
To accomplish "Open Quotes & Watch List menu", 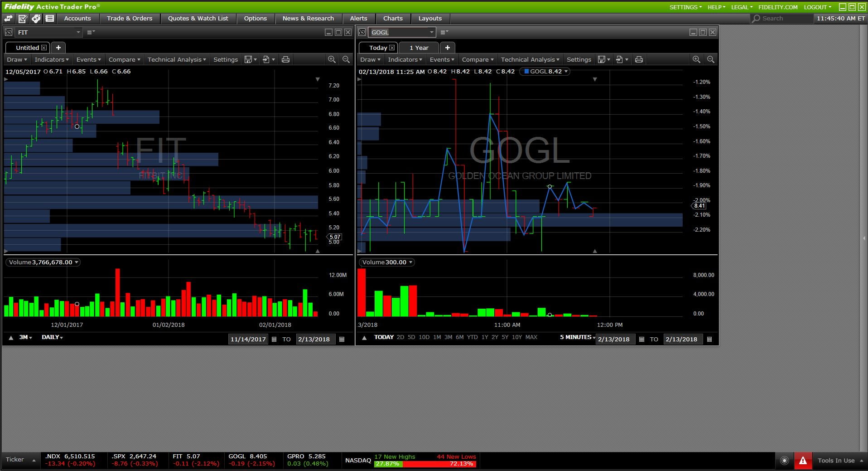I will [x=198, y=19].
